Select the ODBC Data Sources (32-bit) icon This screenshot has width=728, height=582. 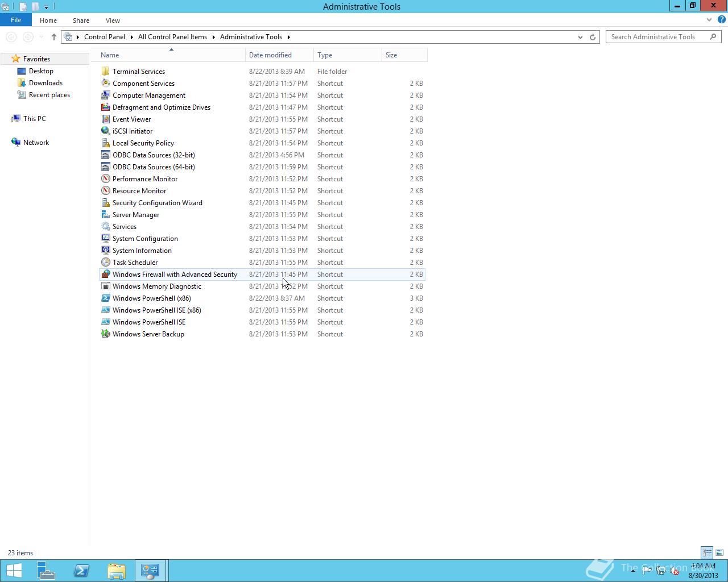[105, 155]
